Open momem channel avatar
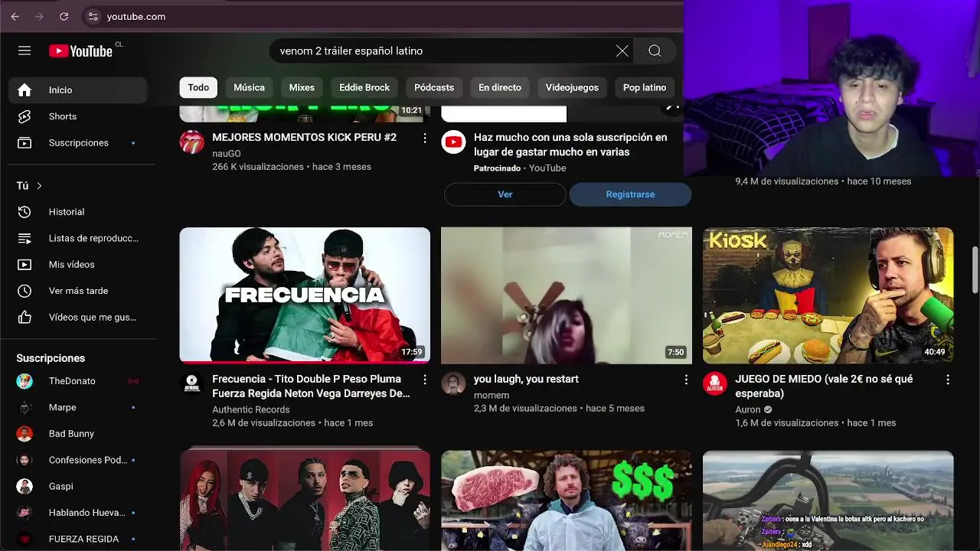The width and height of the screenshot is (980, 551). click(x=454, y=383)
